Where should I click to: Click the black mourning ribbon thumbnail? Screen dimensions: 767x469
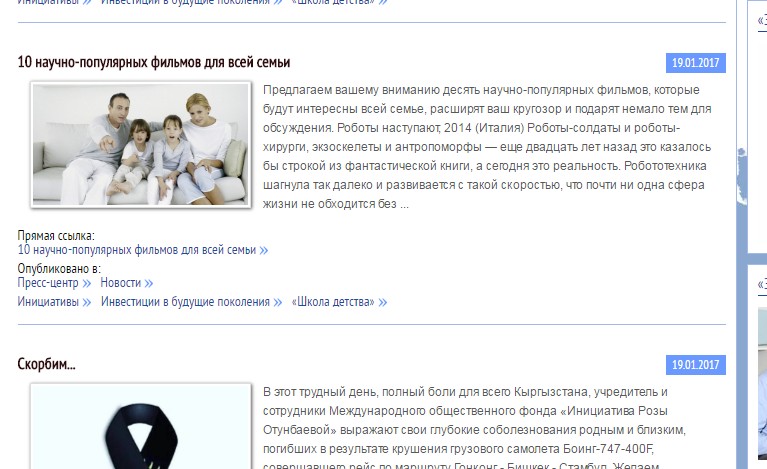pos(141,426)
